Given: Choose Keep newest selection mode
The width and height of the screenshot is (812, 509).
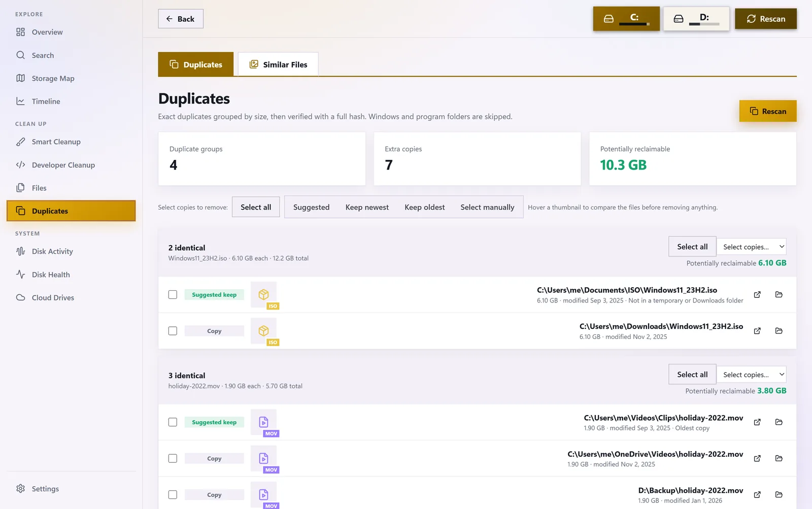Looking at the screenshot, I should coord(367,207).
